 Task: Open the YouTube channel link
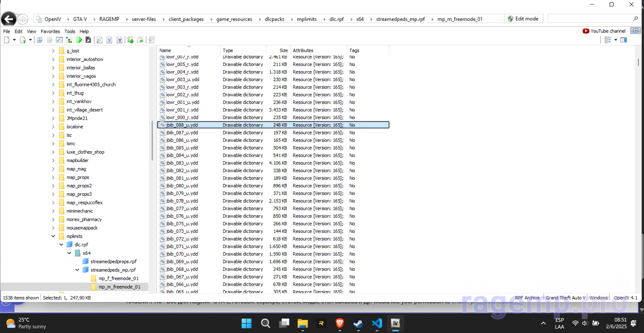click(604, 31)
